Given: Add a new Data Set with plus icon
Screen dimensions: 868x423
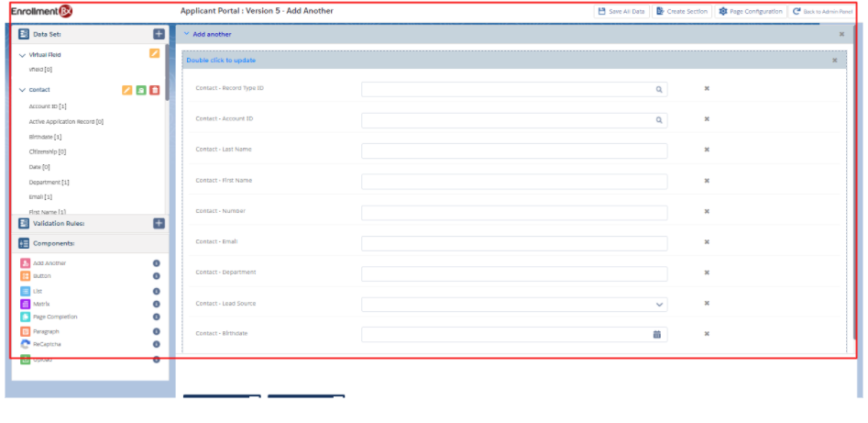Looking at the screenshot, I should pos(159,34).
